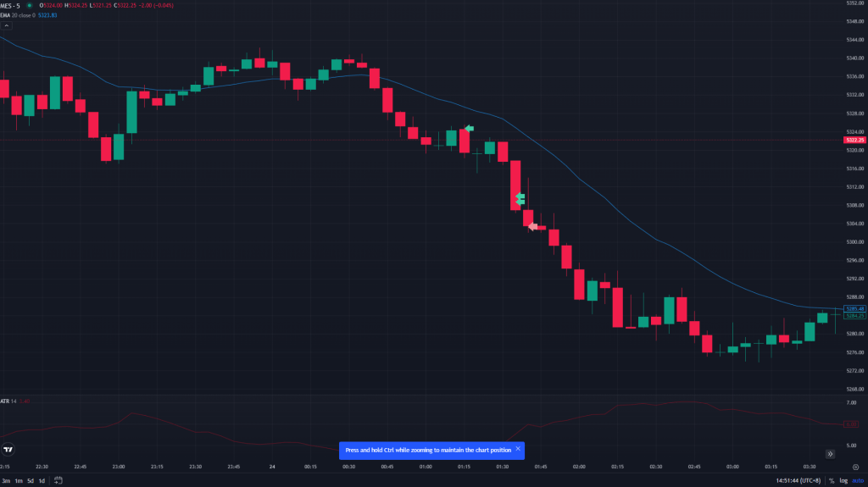Toggle log scale mode
The image size is (868, 487).
(x=843, y=480)
